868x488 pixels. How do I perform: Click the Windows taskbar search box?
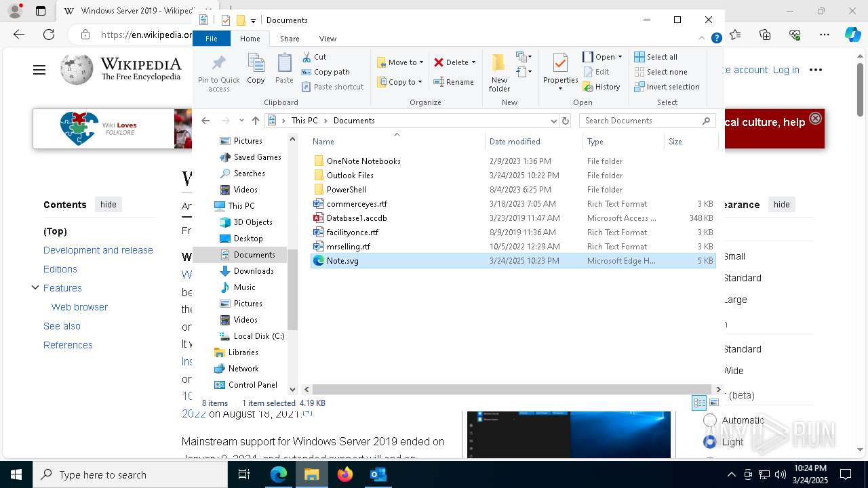[130, 474]
